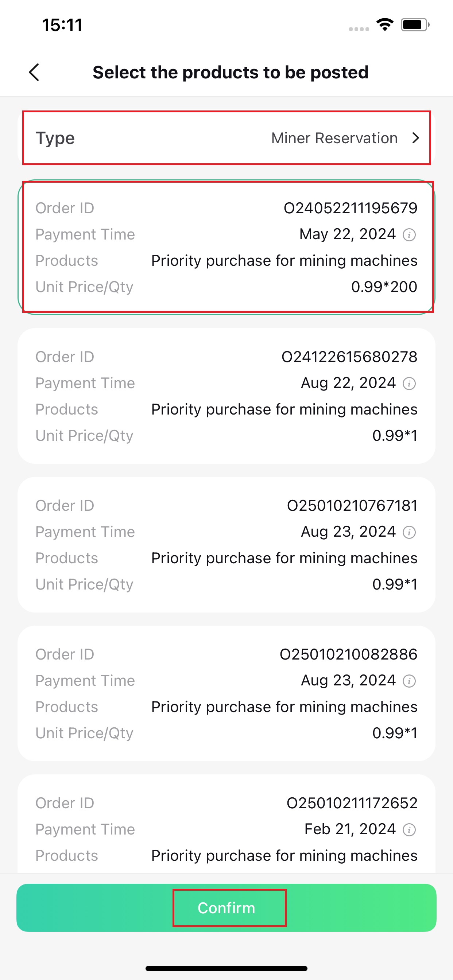Select order O24052211195679 card
453x980 pixels.
226,247
